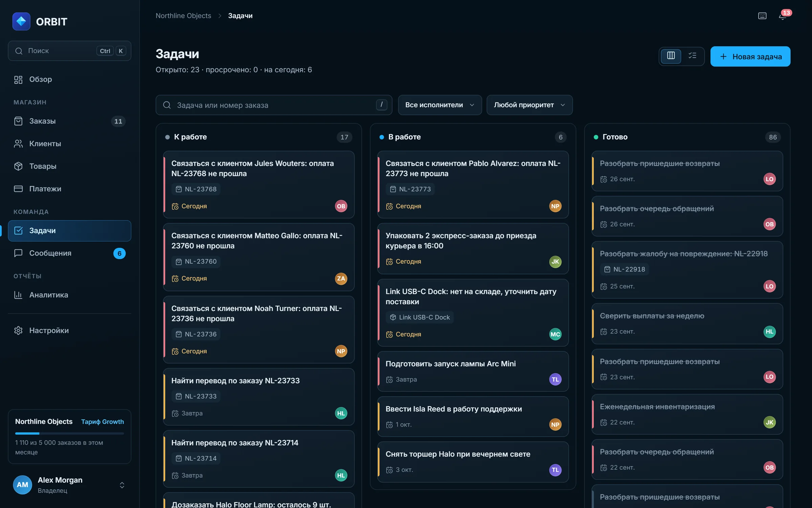Open task Ввести Isla Reed в работу поддержки
The image size is (812, 508).
coord(473,417)
